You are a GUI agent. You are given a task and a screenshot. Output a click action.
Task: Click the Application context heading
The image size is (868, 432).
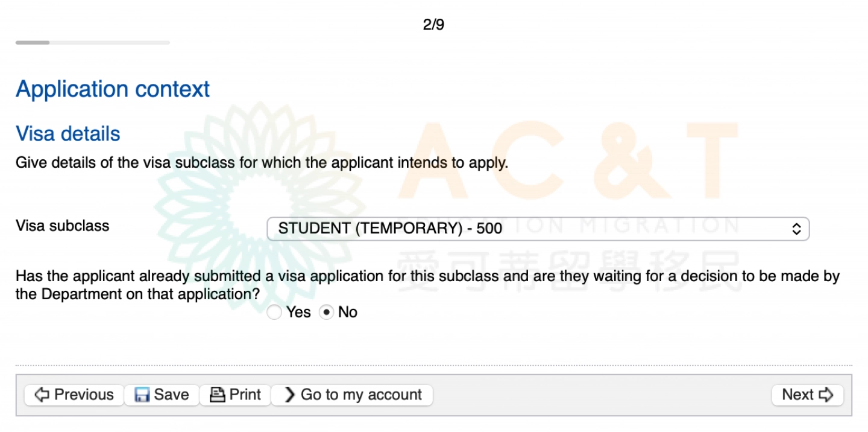tap(113, 89)
